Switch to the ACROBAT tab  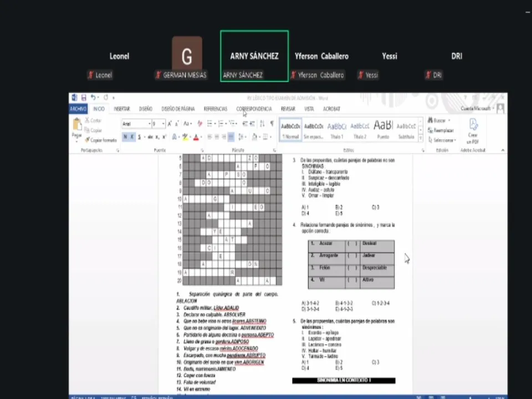click(331, 109)
